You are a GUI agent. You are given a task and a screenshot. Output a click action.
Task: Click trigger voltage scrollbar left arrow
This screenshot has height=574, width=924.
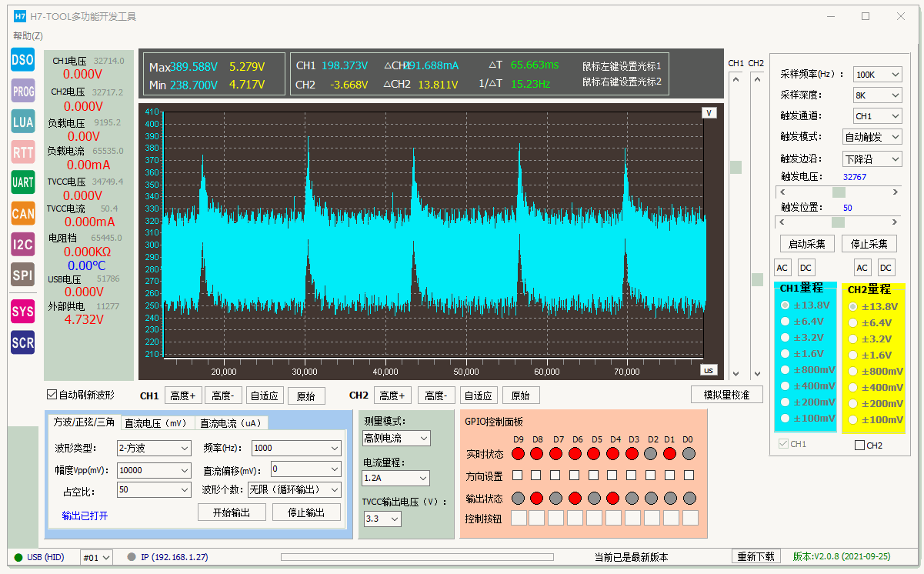(x=782, y=192)
